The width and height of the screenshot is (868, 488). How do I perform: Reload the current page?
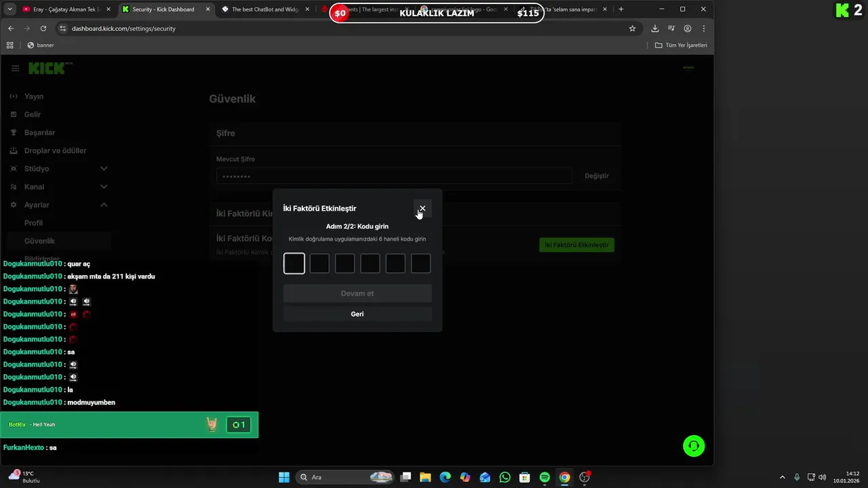point(43,28)
